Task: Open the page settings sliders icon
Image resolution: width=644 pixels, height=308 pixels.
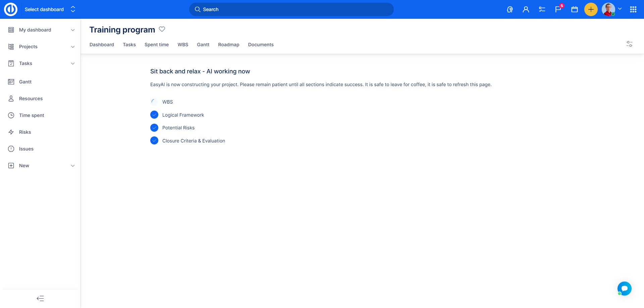Action: tap(629, 44)
